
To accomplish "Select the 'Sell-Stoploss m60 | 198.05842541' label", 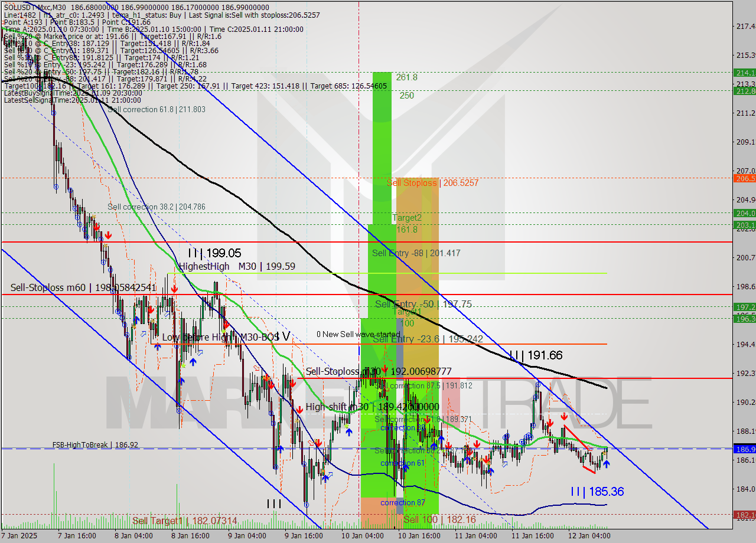I will [x=83, y=287].
